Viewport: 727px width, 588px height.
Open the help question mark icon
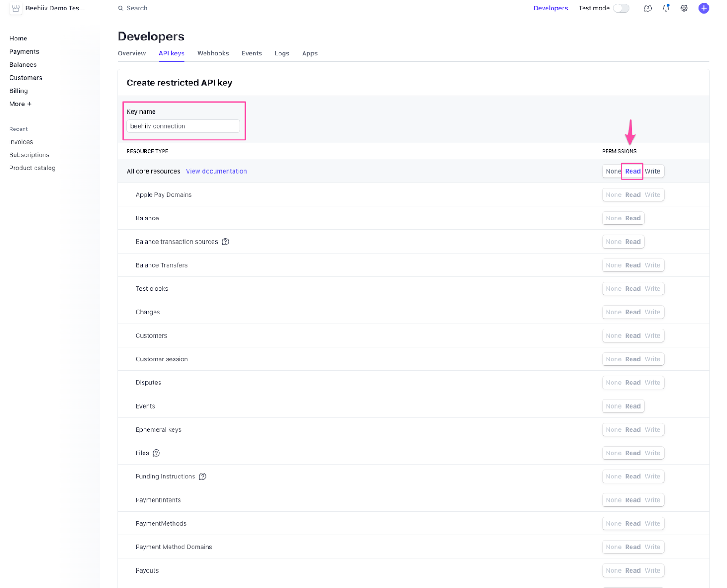(647, 8)
